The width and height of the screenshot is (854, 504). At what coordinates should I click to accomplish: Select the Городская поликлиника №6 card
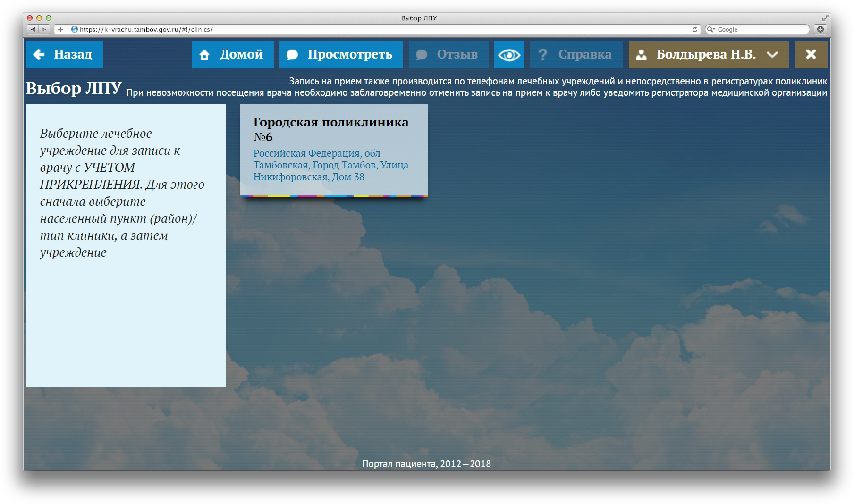click(x=334, y=151)
